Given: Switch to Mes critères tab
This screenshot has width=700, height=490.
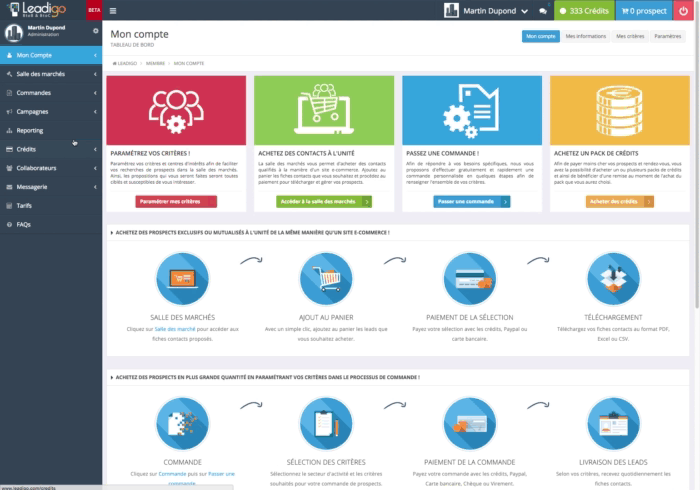Looking at the screenshot, I should [x=630, y=36].
